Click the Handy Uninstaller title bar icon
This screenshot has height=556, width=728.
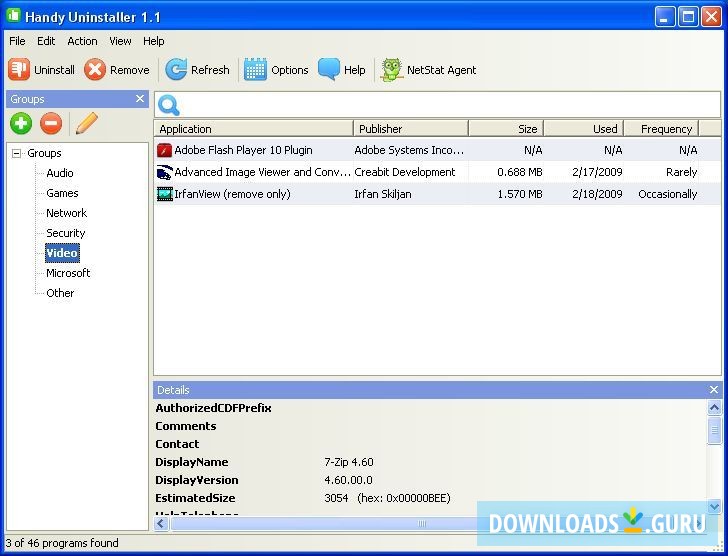coord(13,16)
